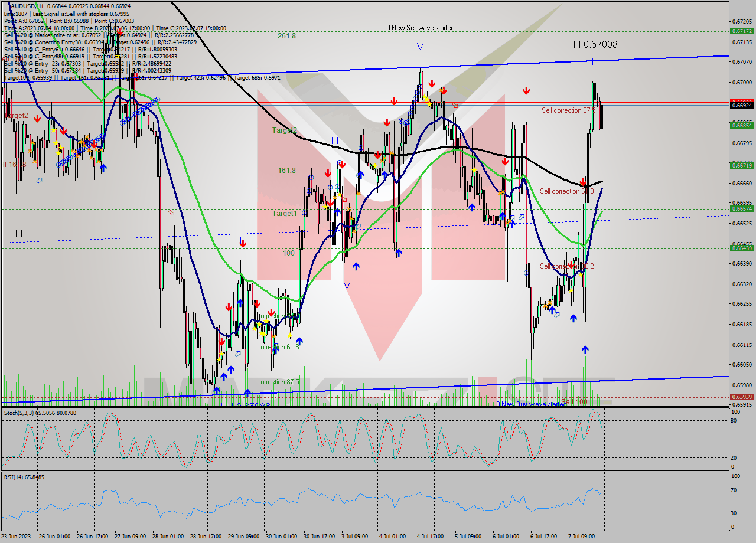Screen dimensions: 756x543
Task: Click the Sell 100 label near the chart bottom
Action: point(576,400)
